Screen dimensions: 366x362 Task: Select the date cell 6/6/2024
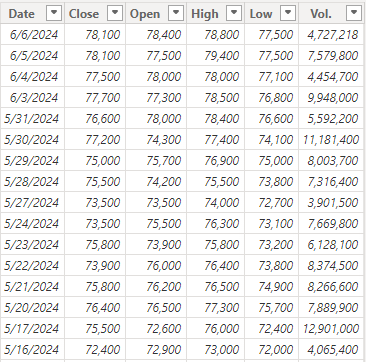(x=32, y=34)
